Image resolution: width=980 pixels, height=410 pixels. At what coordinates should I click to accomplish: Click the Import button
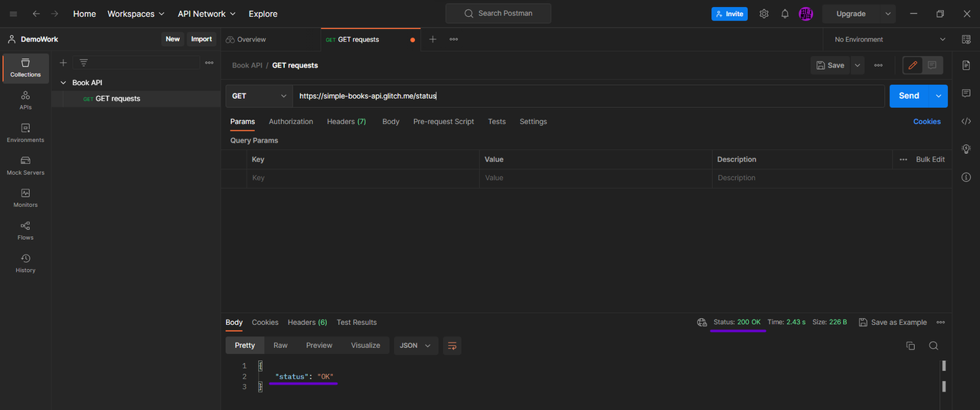pos(201,39)
